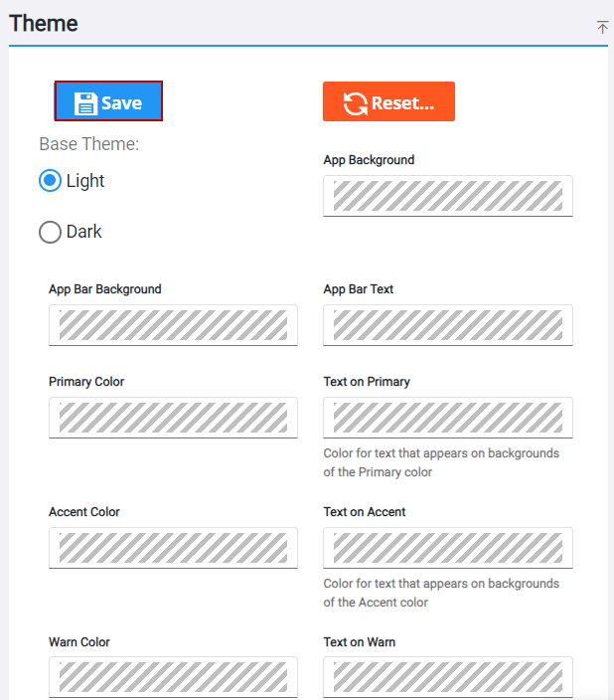
Task: Click the Warn Color swatch
Action: [x=173, y=677]
